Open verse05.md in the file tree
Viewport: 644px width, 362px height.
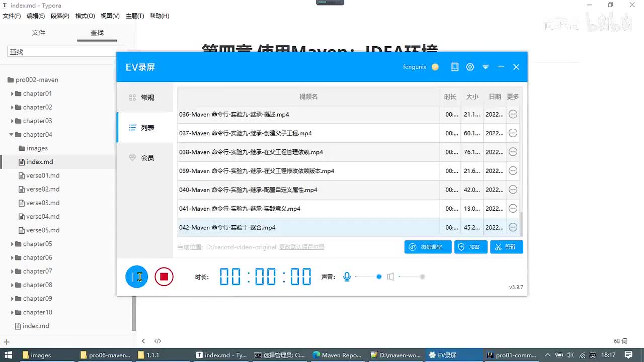click(x=39, y=230)
